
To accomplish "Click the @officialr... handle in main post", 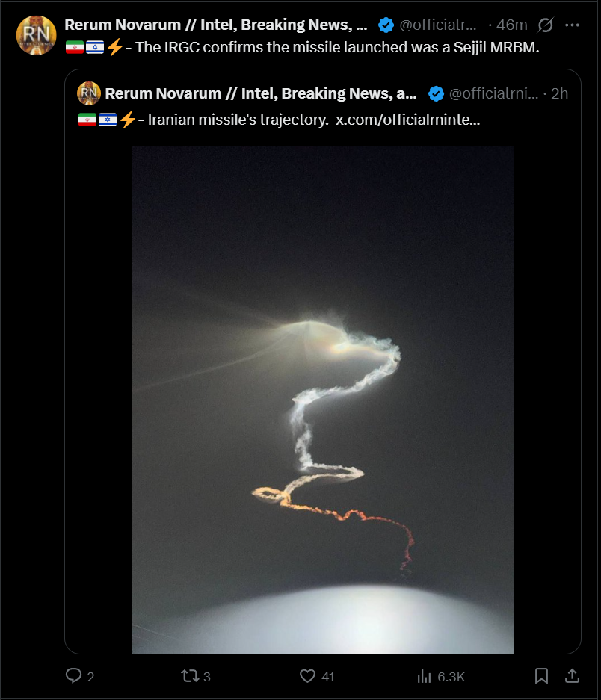I will point(438,25).
